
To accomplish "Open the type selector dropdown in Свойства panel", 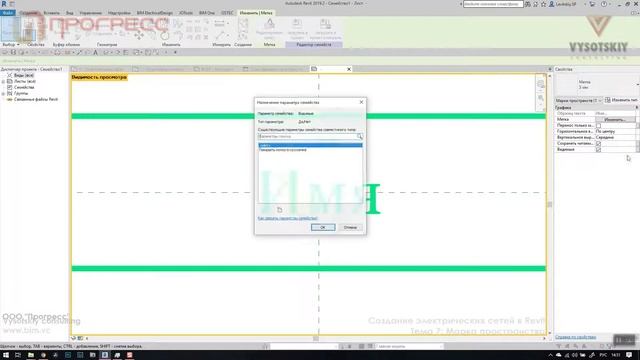I will (637, 85).
